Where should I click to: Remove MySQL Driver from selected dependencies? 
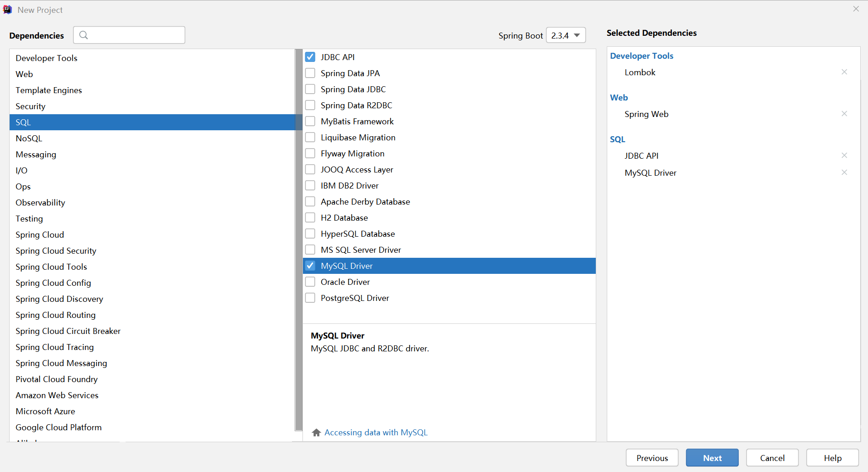[x=844, y=172]
